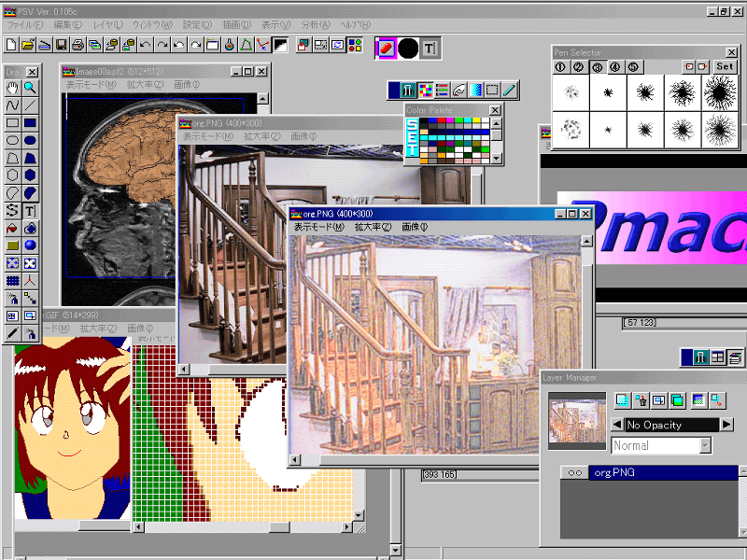Open レイヤ(L) menu
This screenshot has width=747, height=560.
[x=107, y=25]
